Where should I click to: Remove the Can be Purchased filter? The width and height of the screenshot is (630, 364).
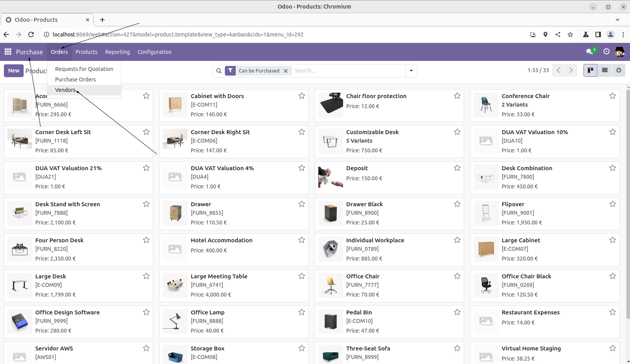[x=286, y=71]
